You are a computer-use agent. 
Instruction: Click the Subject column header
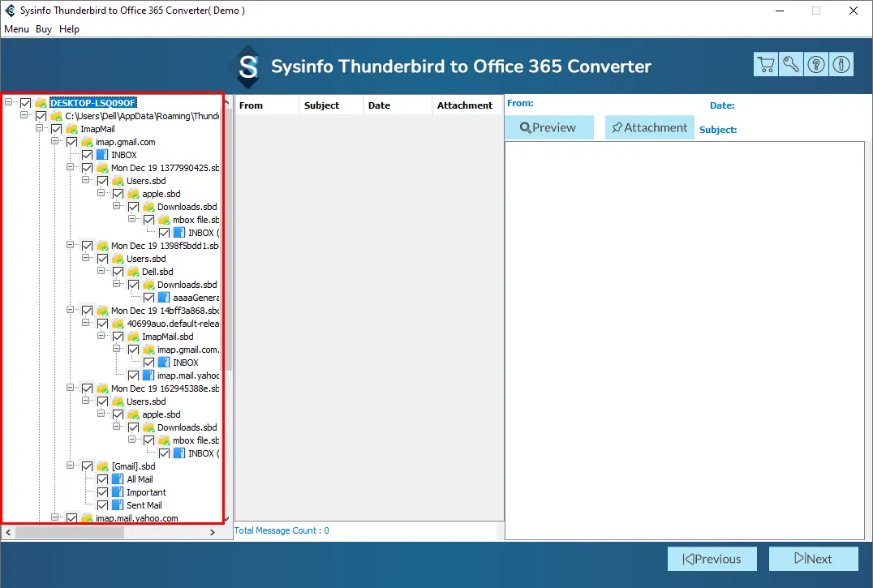point(321,105)
